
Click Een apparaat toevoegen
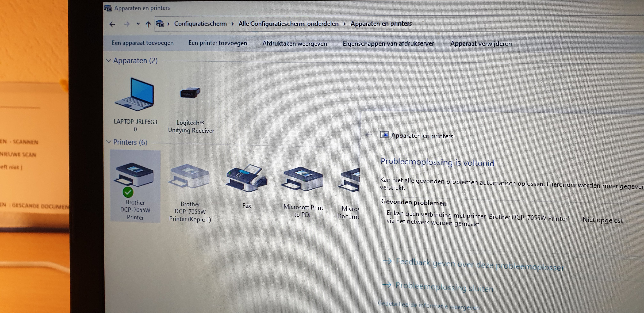[142, 43]
